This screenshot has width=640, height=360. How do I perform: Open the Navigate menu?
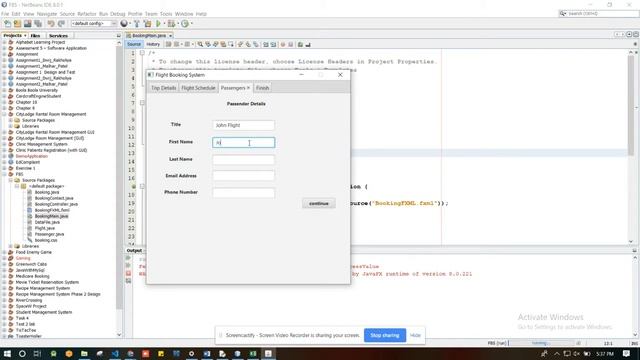[47, 14]
